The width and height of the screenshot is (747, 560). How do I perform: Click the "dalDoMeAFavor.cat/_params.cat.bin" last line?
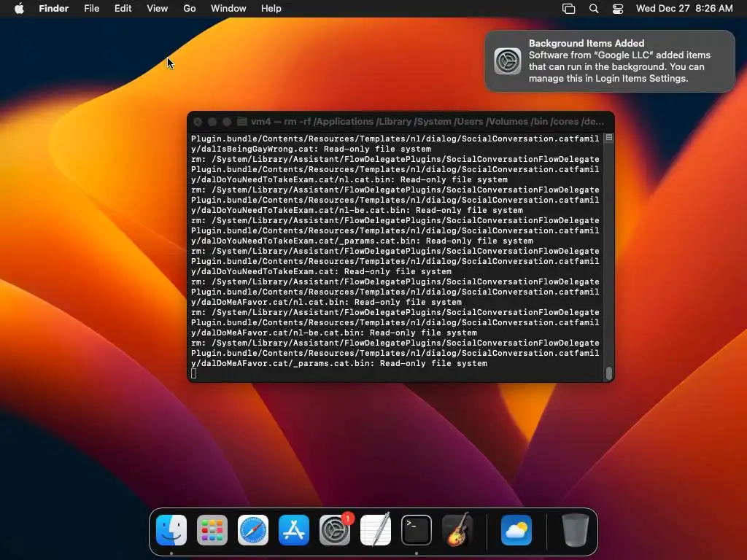coord(339,363)
